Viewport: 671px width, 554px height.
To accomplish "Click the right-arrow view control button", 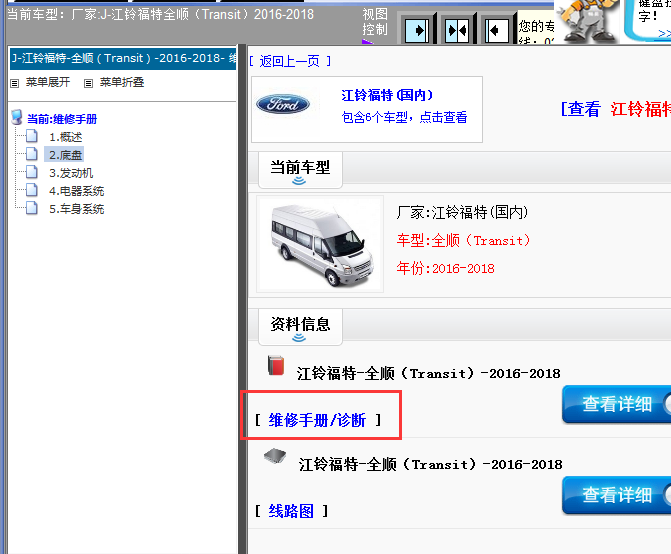I will 417,30.
